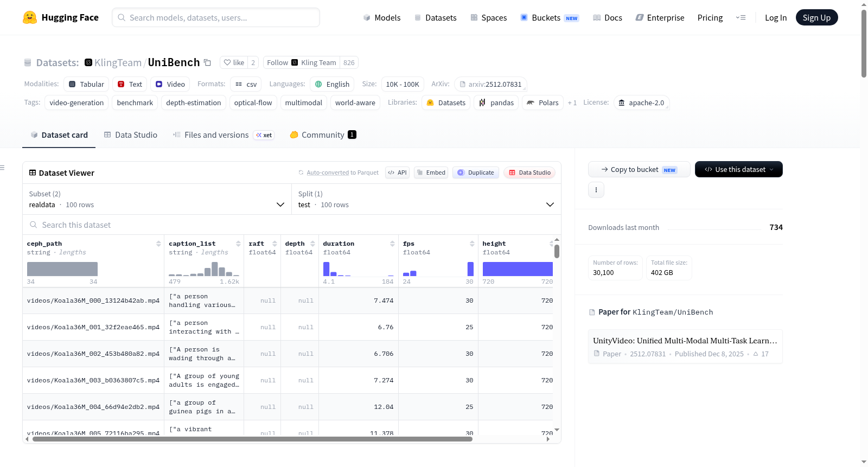Duplicate the dataset
This screenshot has height=467, width=868.
tap(476, 172)
